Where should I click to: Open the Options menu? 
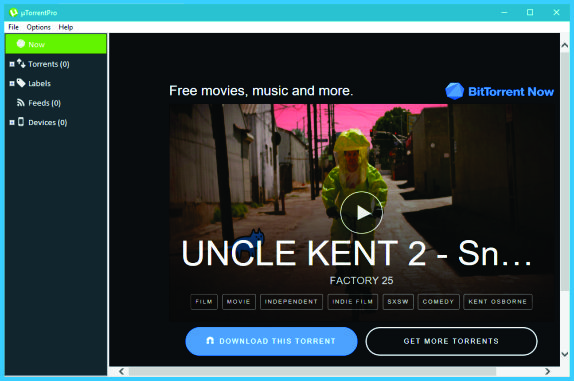click(38, 27)
